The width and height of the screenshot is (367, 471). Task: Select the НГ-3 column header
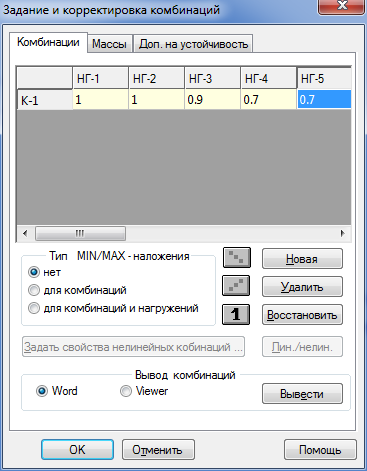click(x=212, y=79)
